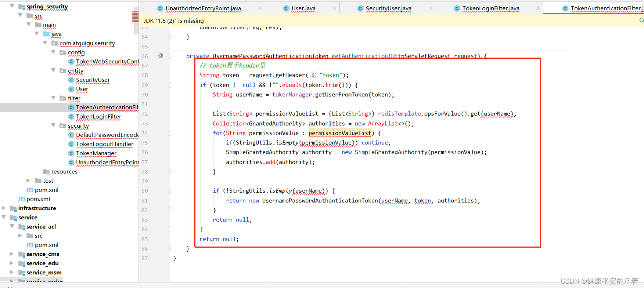
Task: Open SecurityUser class in project tree
Action: coord(93,80)
